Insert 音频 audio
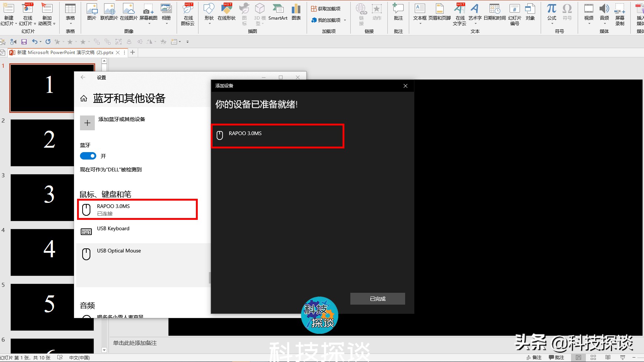The height and width of the screenshot is (362, 644). click(604, 14)
